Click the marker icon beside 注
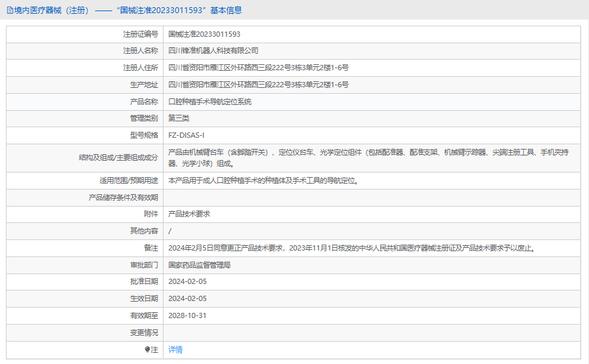 tap(147, 350)
